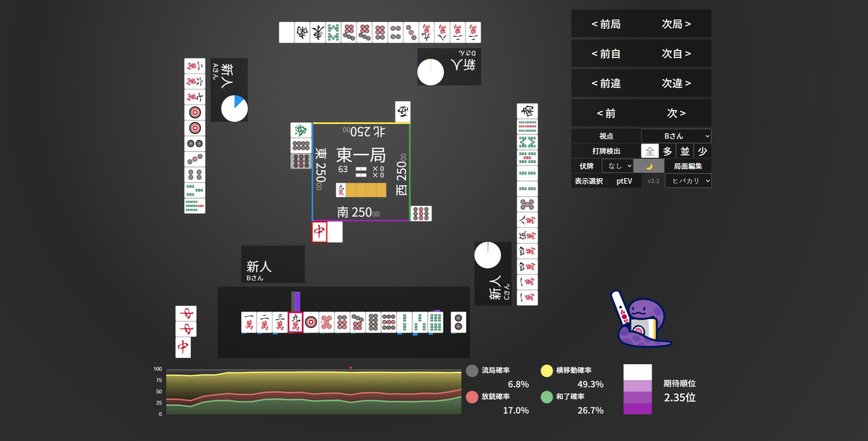The height and width of the screenshot is (441, 868).
Task: Click the red circle 1-pin tile in the hand
Action: [x=311, y=322]
